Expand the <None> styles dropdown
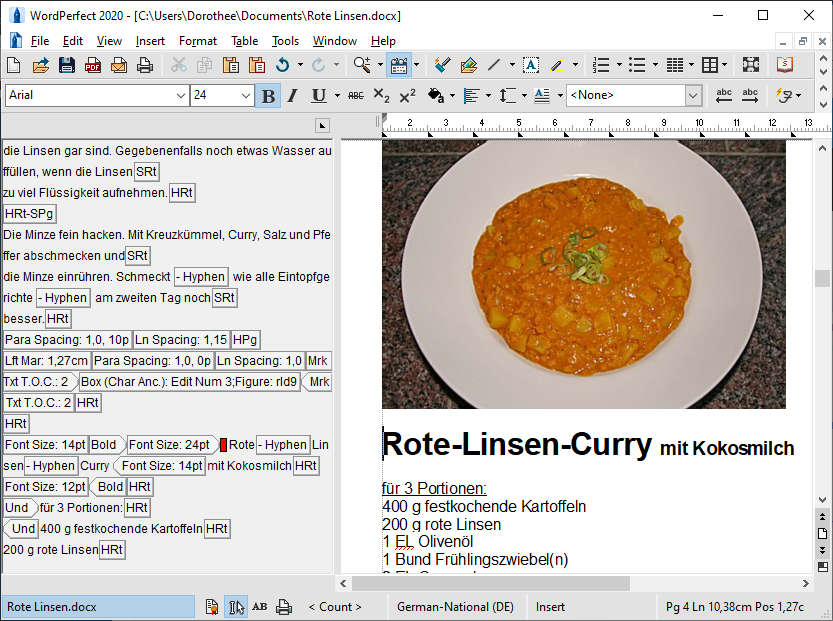 [693, 96]
